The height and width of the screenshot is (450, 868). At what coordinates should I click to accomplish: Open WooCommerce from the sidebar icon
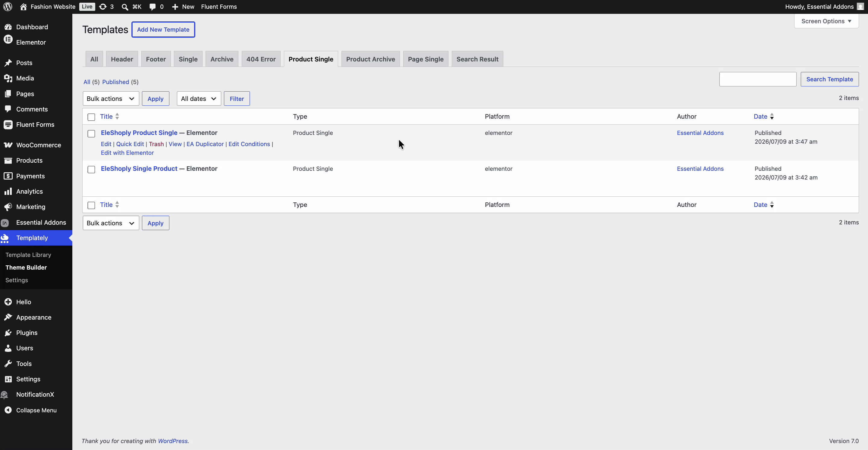(x=8, y=145)
